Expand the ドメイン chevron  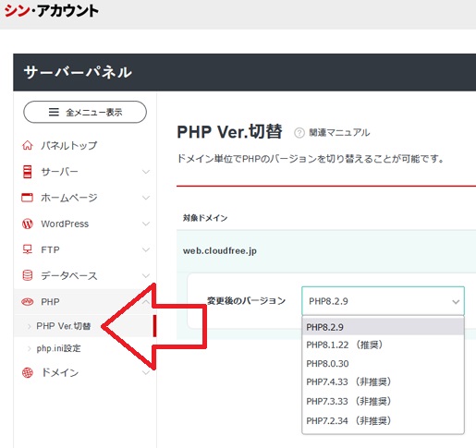click(x=146, y=373)
